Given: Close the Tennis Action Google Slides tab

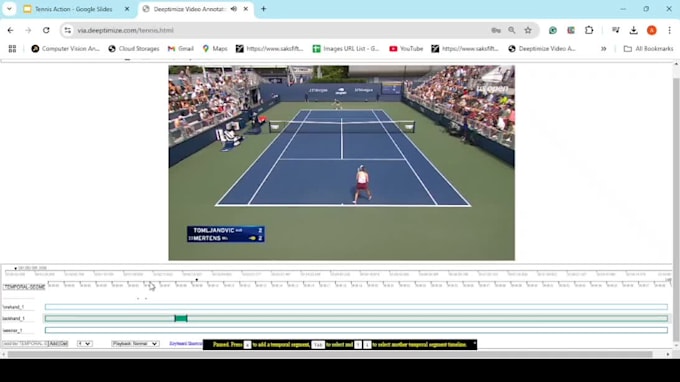Looking at the screenshot, I should [127, 9].
